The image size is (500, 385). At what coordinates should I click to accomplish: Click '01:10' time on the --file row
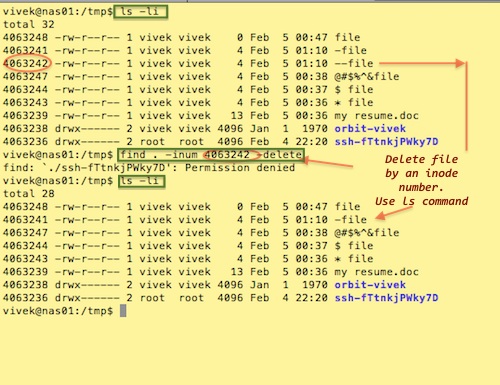click(311, 63)
